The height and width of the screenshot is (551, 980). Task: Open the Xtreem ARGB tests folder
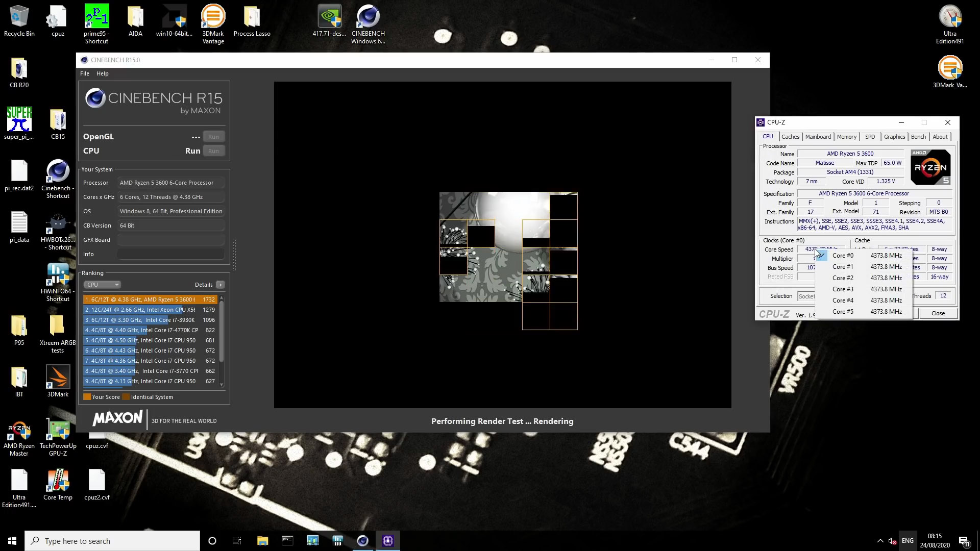[x=58, y=333]
